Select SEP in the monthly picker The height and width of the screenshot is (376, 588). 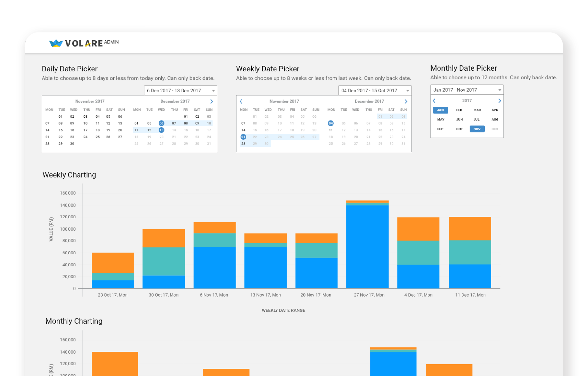440,129
